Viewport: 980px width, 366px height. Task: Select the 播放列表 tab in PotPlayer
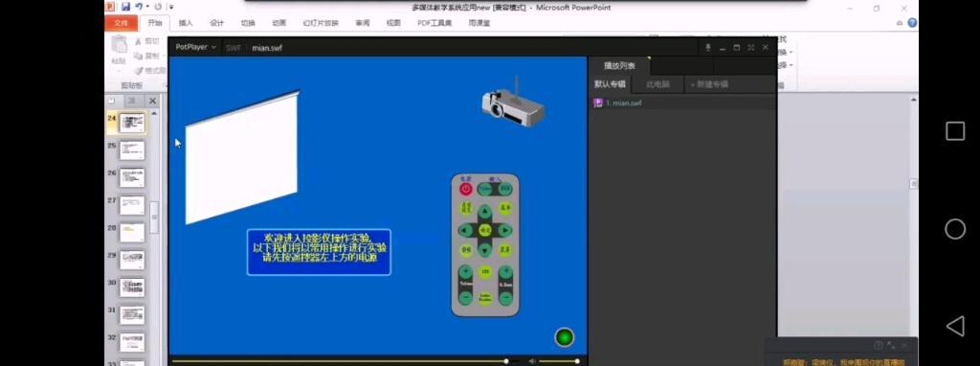(x=619, y=65)
